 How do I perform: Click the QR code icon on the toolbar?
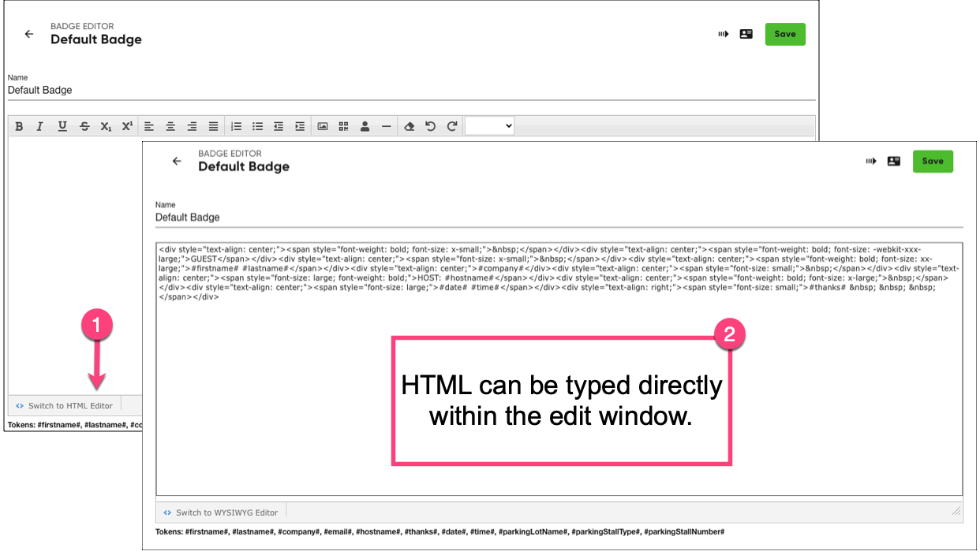(x=343, y=125)
